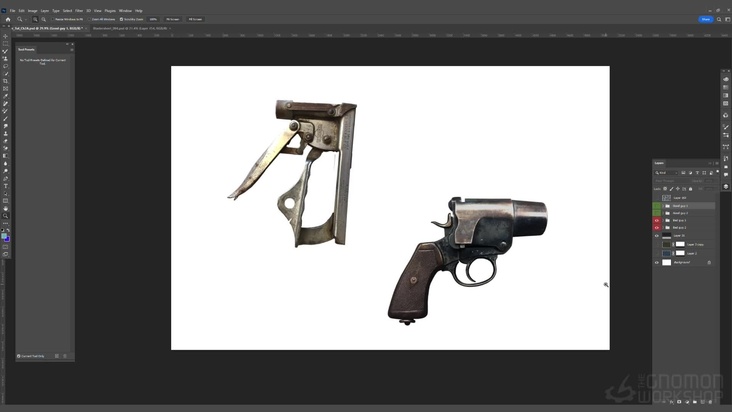732x412 pixels.
Task: Expand the first red layer group
Action: pos(663,220)
